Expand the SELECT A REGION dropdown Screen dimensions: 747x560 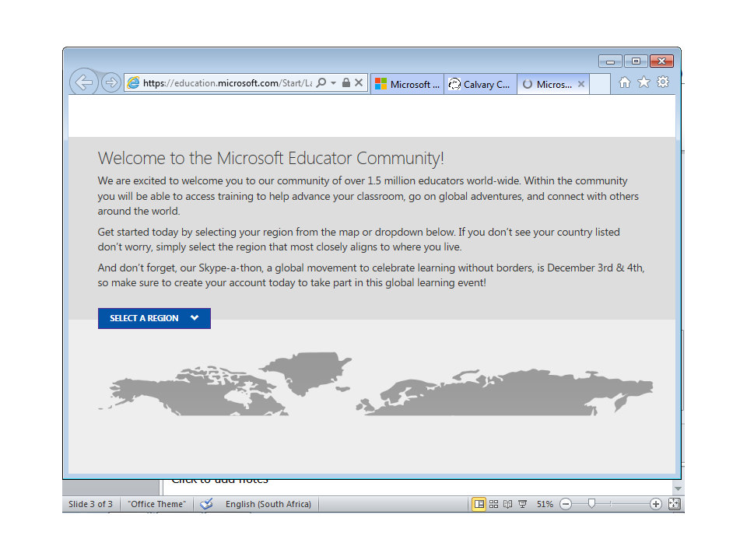(153, 318)
